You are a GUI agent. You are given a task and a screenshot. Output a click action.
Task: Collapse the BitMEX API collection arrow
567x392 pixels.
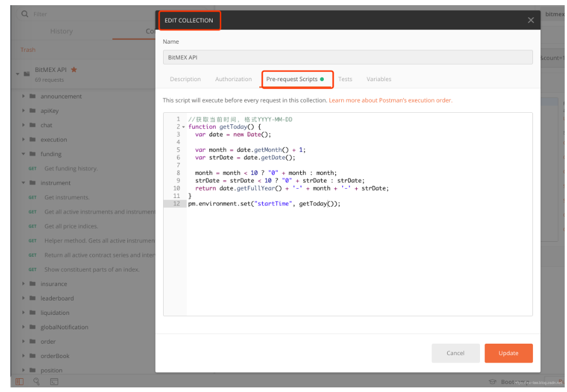(17, 74)
